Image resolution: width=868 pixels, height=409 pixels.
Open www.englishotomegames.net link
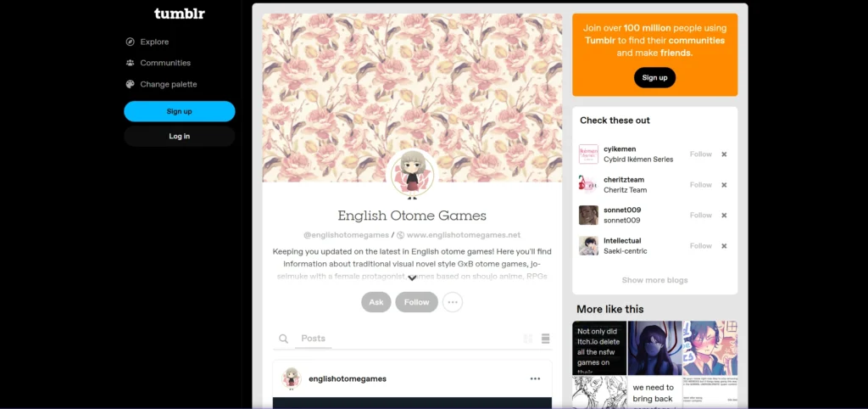tap(464, 235)
